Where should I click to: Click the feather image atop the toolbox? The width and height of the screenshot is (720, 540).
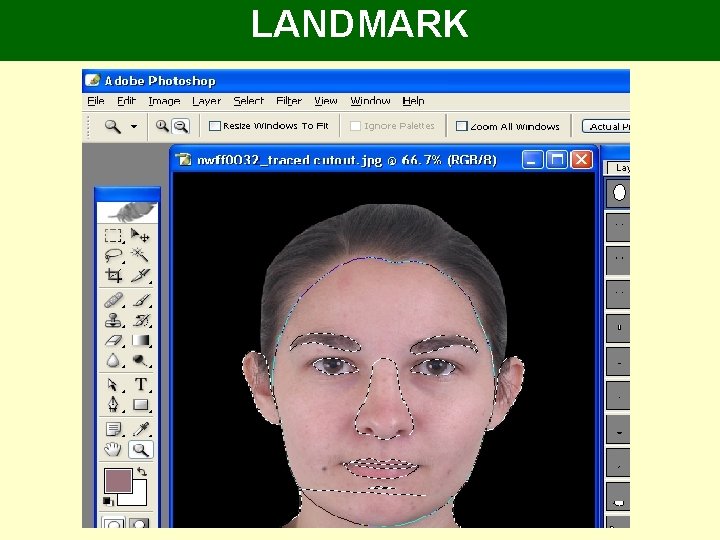pyautogui.click(x=127, y=212)
